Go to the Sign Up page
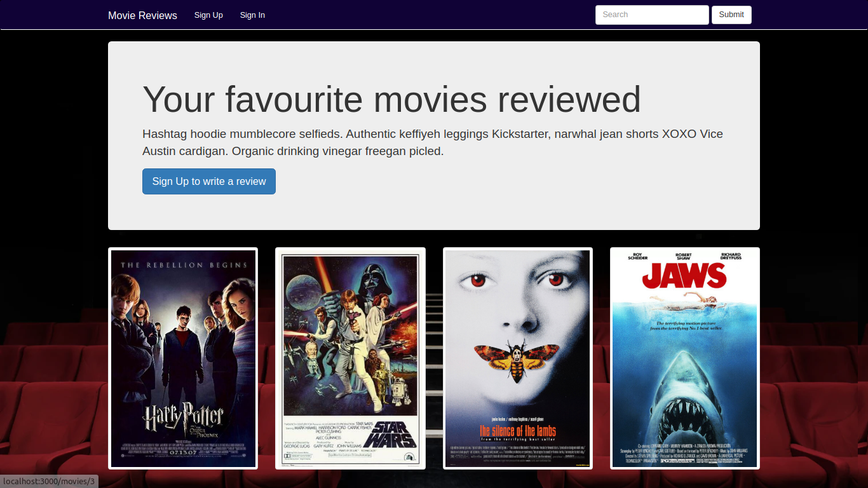Viewport: 868px width, 488px height. pyautogui.click(x=208, y=15)
